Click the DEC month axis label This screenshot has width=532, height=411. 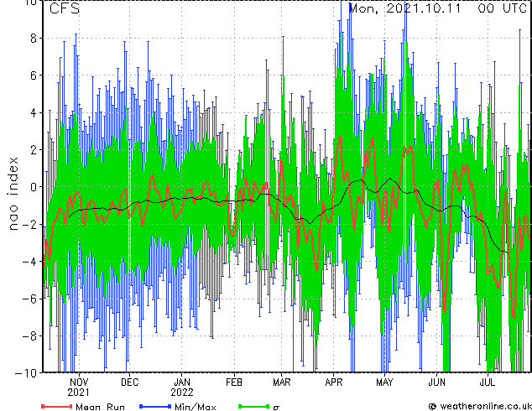129,382
